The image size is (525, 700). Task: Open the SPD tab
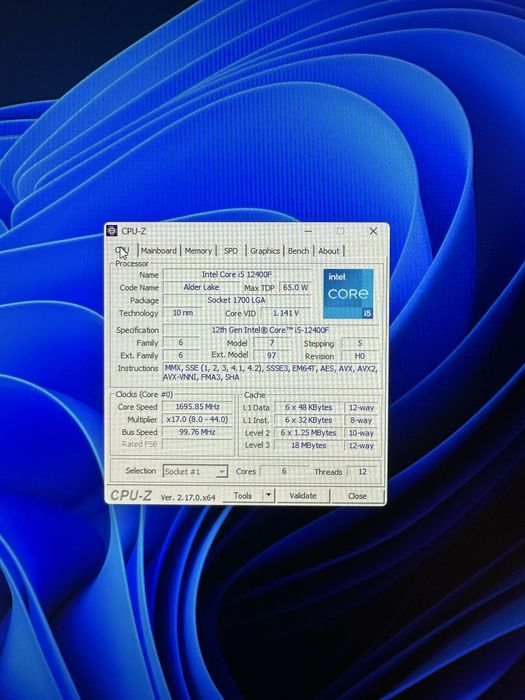tap(231, 251)
